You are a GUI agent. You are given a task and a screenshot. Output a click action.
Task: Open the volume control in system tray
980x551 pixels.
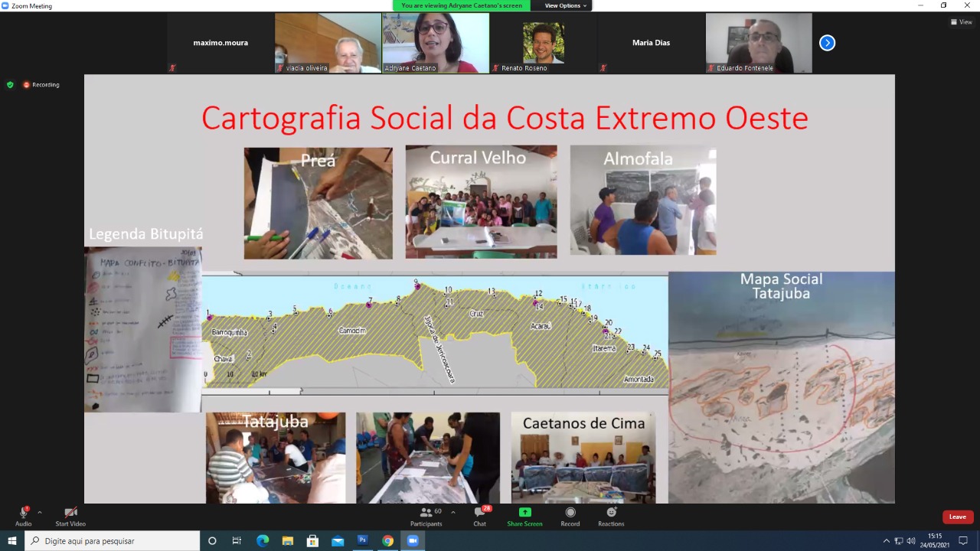point(911,541)
